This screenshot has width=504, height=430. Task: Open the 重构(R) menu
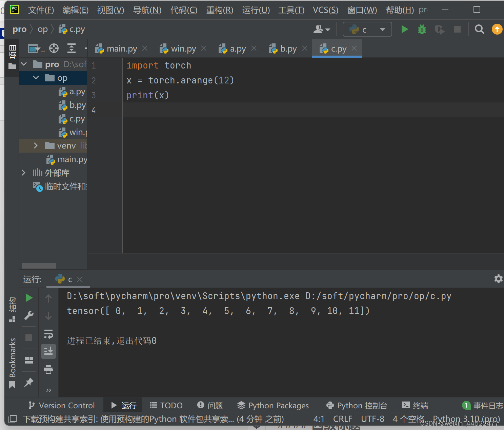click(220, 10)
